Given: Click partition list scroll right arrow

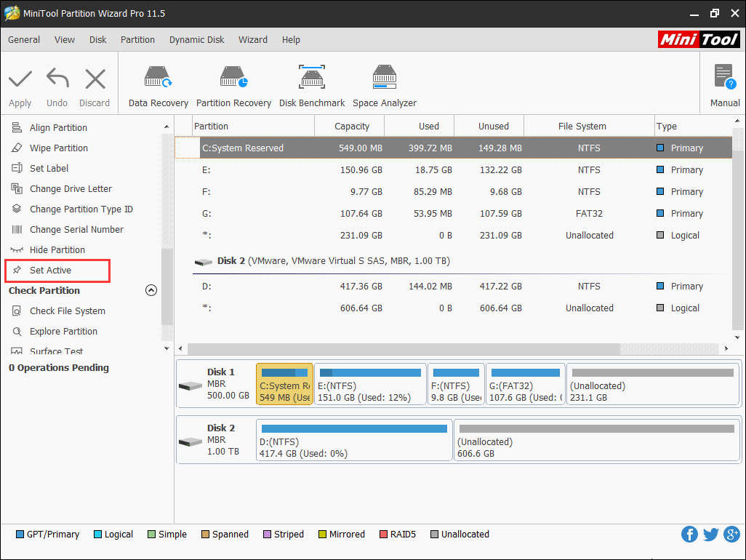Looking at the screenshot, I should [726, 349].
